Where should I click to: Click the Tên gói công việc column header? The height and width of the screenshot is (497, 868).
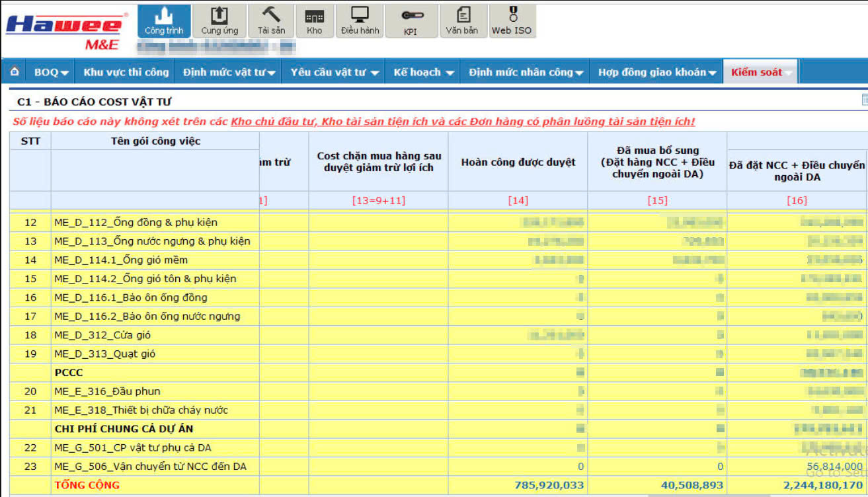click(155, 141)
